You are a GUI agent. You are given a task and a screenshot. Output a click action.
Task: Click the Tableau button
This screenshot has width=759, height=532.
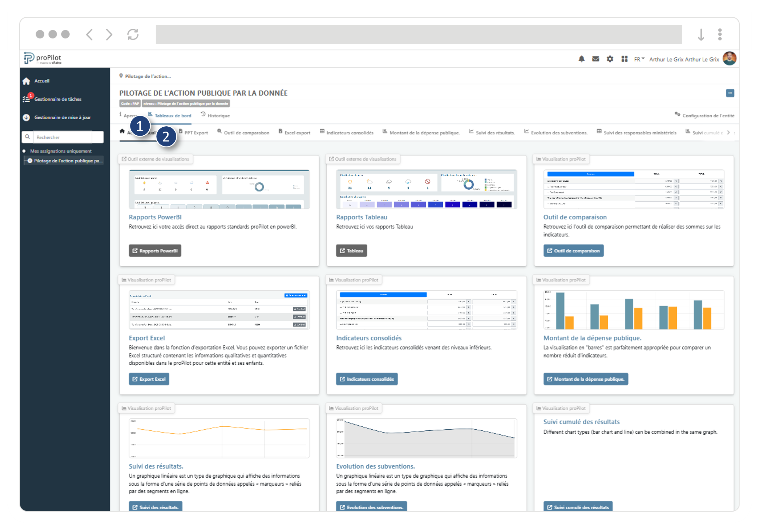352,251
